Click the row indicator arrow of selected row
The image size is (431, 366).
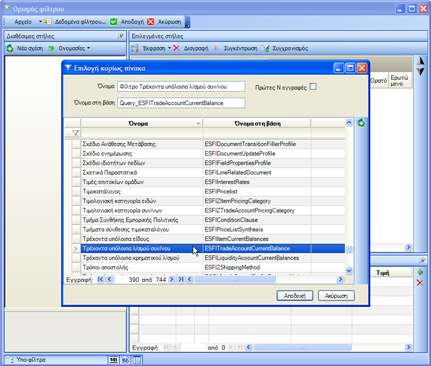pyautogui.click(x=76, y=249)
